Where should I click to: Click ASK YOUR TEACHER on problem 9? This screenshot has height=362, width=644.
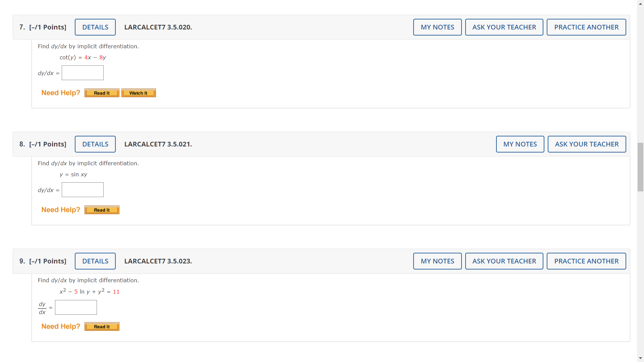(x=504, y=261)
